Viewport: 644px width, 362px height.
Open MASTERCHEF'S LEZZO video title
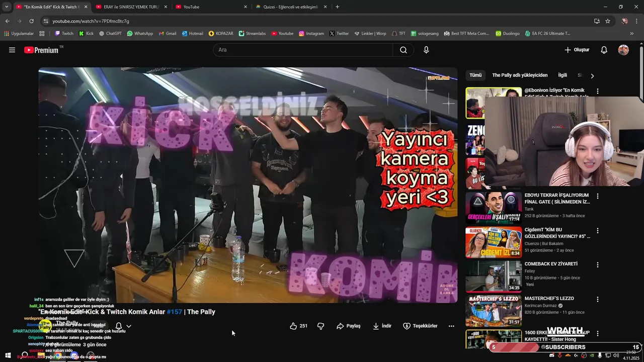point(549,299)
